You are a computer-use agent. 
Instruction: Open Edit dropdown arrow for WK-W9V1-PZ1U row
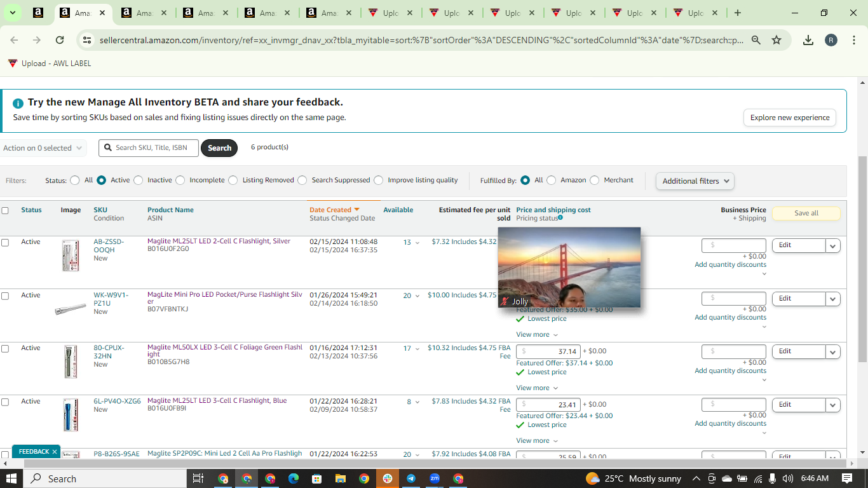[x=833, y=299]
